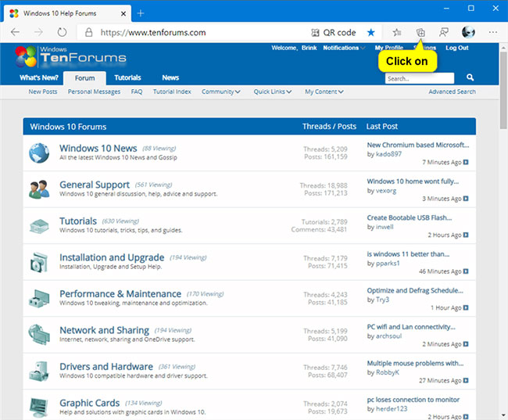Click the Network and Sharing icon
Viewport: 508px width, 420px height.
click(39, 335)
